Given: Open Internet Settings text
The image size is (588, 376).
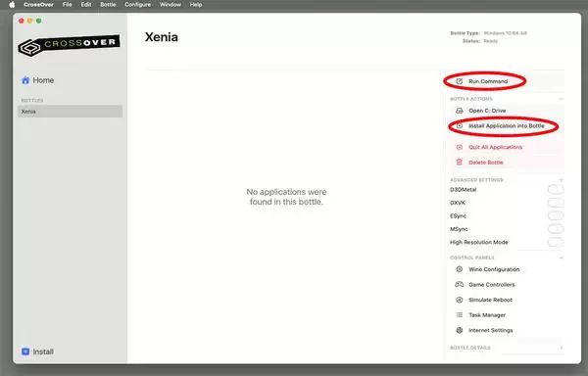Looking at the screenshot, I should tap(491, 330).
